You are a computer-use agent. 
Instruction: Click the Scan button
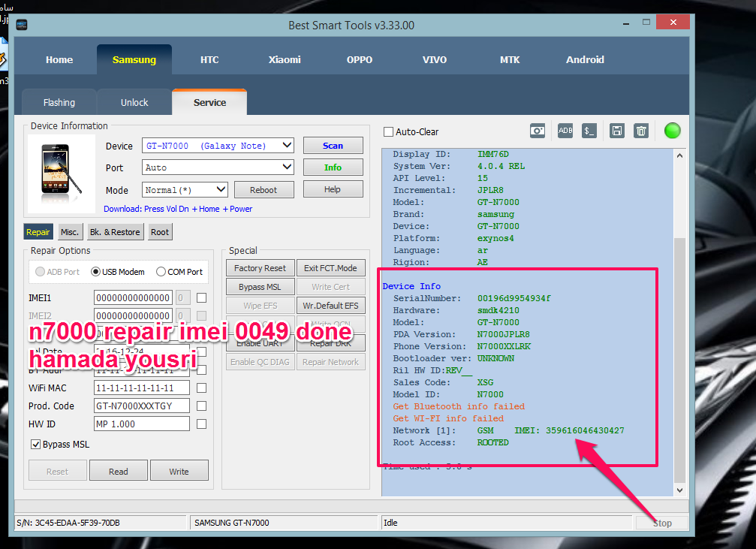point(333,146)
